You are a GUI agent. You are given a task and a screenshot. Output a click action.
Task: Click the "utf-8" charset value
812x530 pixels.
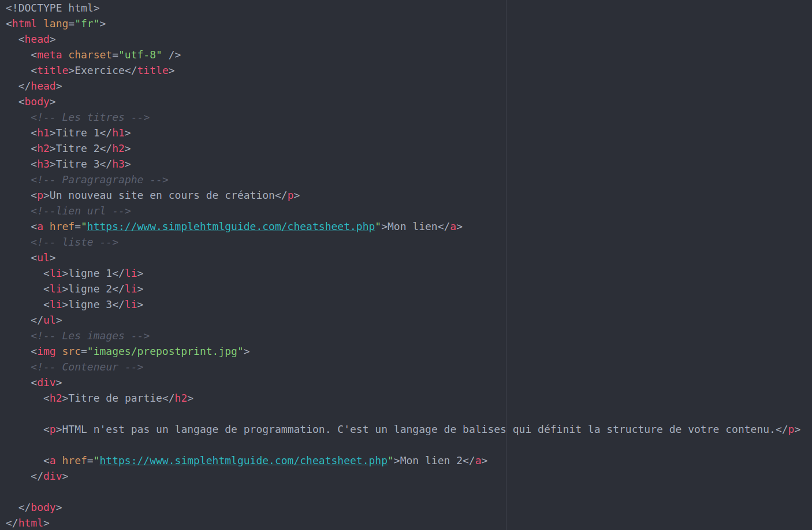point(140,55)
